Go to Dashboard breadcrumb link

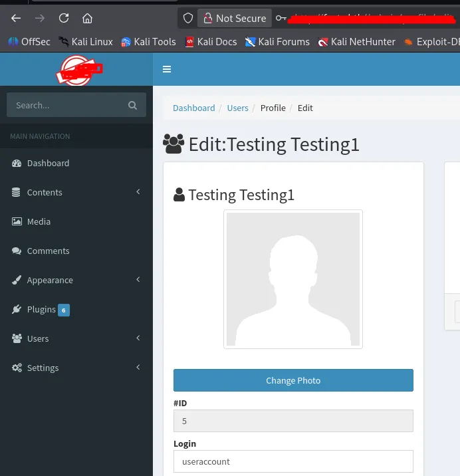193,108
